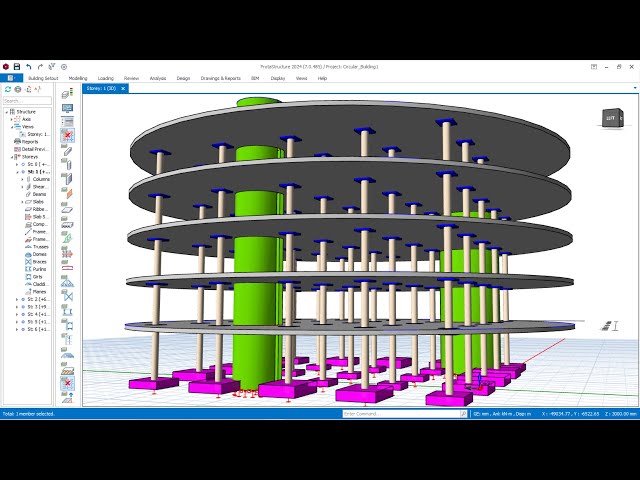This screenshot has height=480, width=640.
Task: Select the beam drawing tool icon
Action: [67, 151]
